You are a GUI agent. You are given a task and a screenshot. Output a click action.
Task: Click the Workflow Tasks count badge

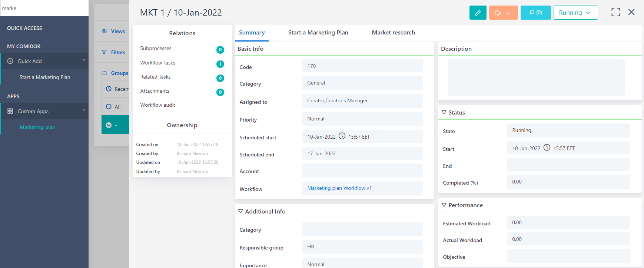pos(220,64)
